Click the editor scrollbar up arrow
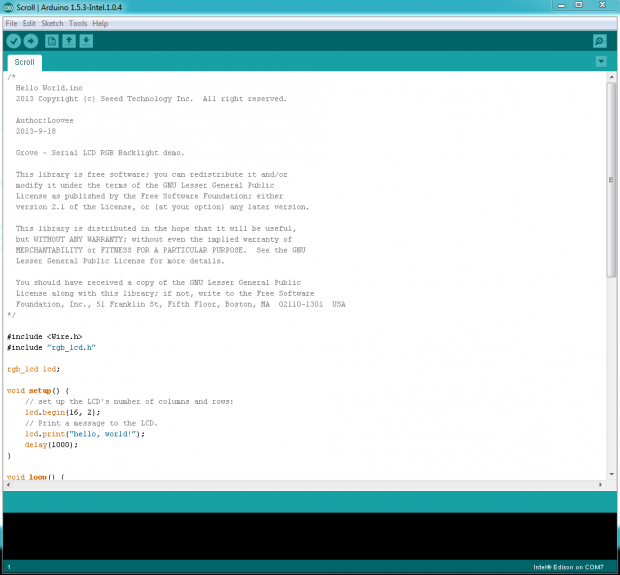Viewport: 620px width, 575px height. coord(611,77)
